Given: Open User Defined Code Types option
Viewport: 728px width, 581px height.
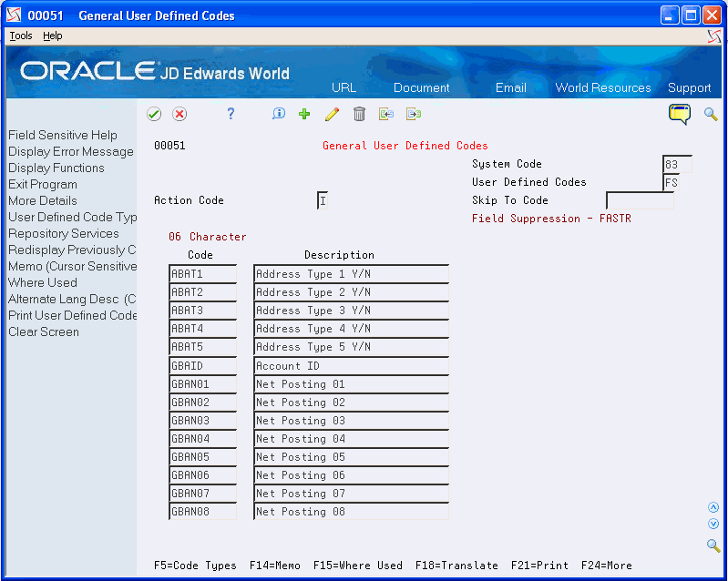Looking at the screenshot, I should (x=72, y=217).
